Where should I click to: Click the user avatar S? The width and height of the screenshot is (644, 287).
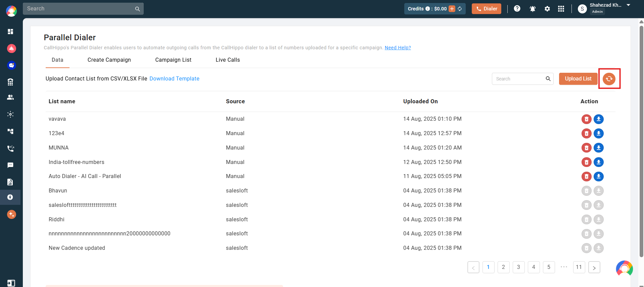582,9
